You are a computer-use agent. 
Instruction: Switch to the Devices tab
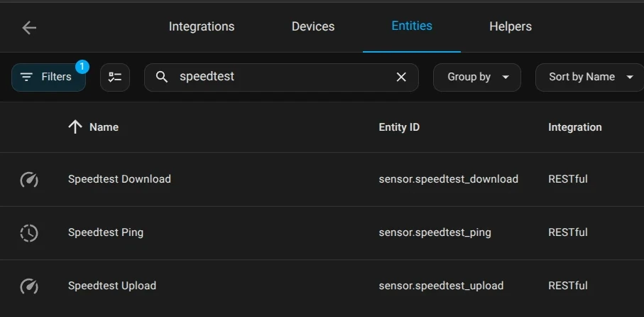[313, 27]
